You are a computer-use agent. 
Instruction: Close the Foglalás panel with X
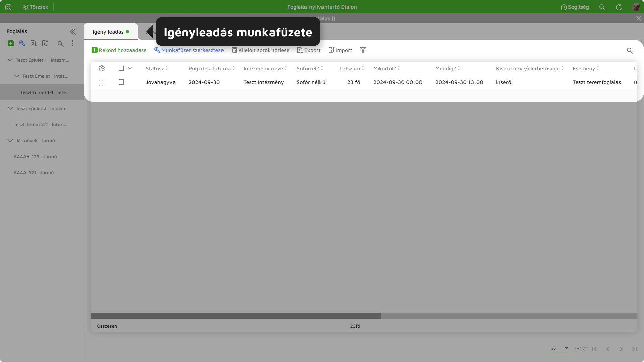[638, 18]
